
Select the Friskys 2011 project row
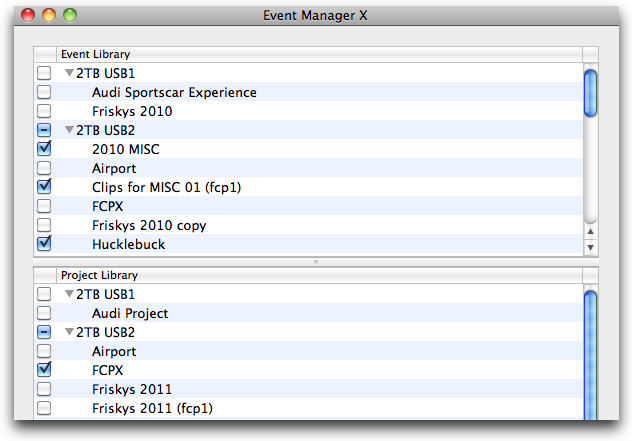pos(308,389)
